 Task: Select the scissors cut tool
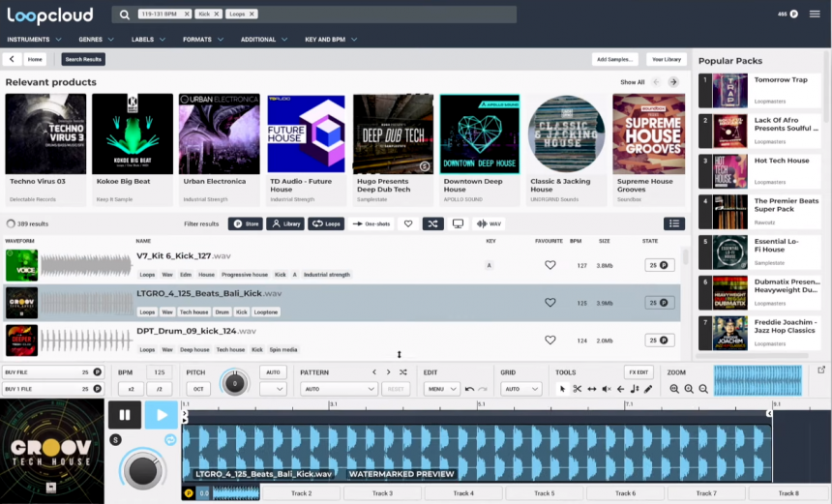point(577,389)
